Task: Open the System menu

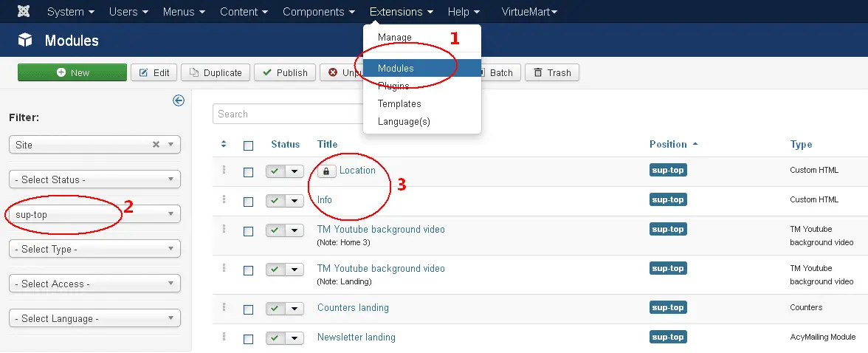Action: 71,12
